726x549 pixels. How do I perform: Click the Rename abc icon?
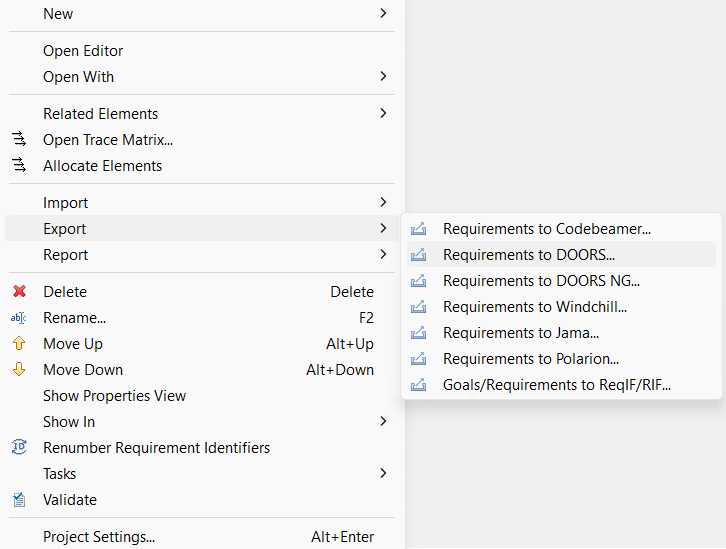[19, 318]
